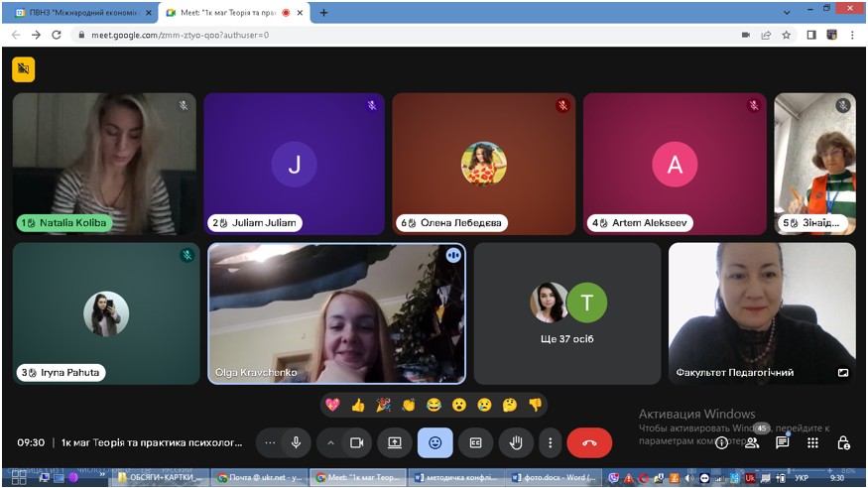Viewport: 868px width, 488px height.
Task: Open a new browser tab
Action: (x=323, y=13)
